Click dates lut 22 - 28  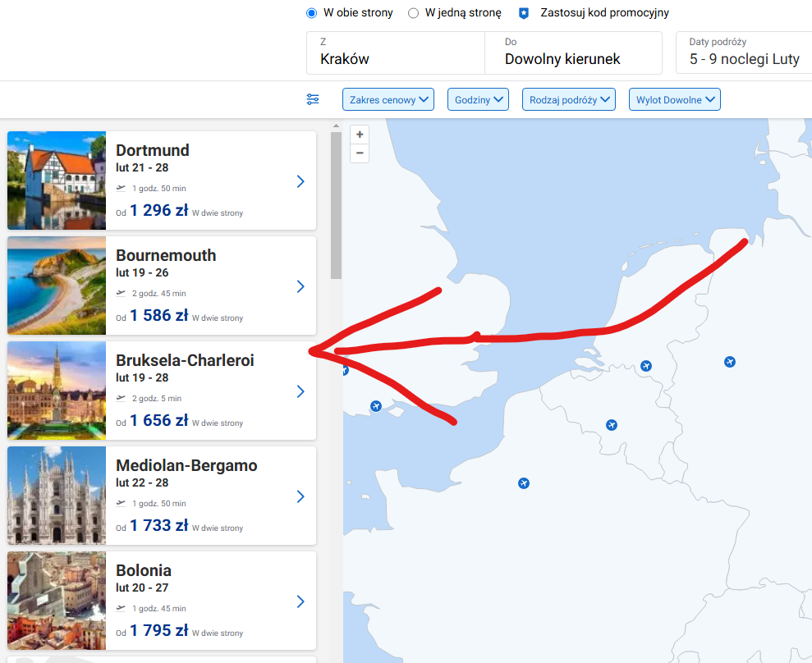tap(142, 482)
